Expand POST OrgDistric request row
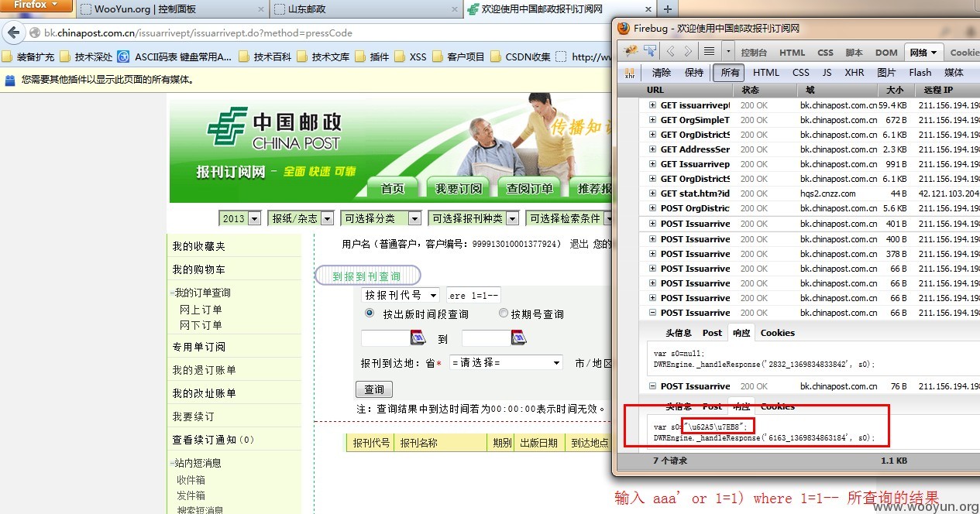 pos(652,208)
